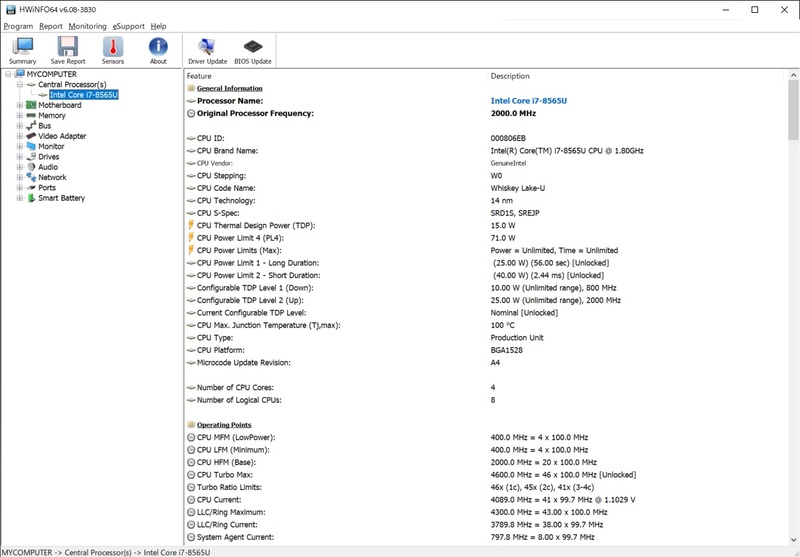Click the clock icon beside CPU Turbo Max
The height and width of the screenshot is (557, 800).
[191, 475]
